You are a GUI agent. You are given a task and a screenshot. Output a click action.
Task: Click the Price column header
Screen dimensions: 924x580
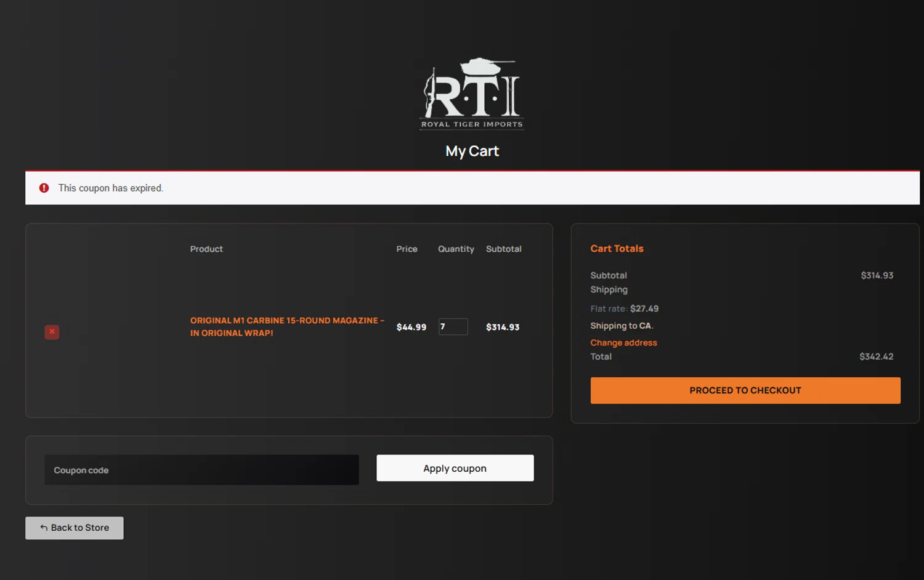407,249
